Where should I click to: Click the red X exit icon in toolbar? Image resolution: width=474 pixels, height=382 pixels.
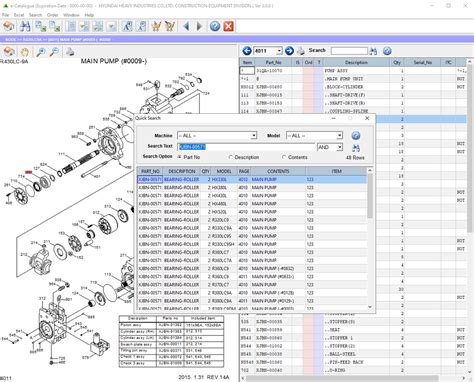228,26
